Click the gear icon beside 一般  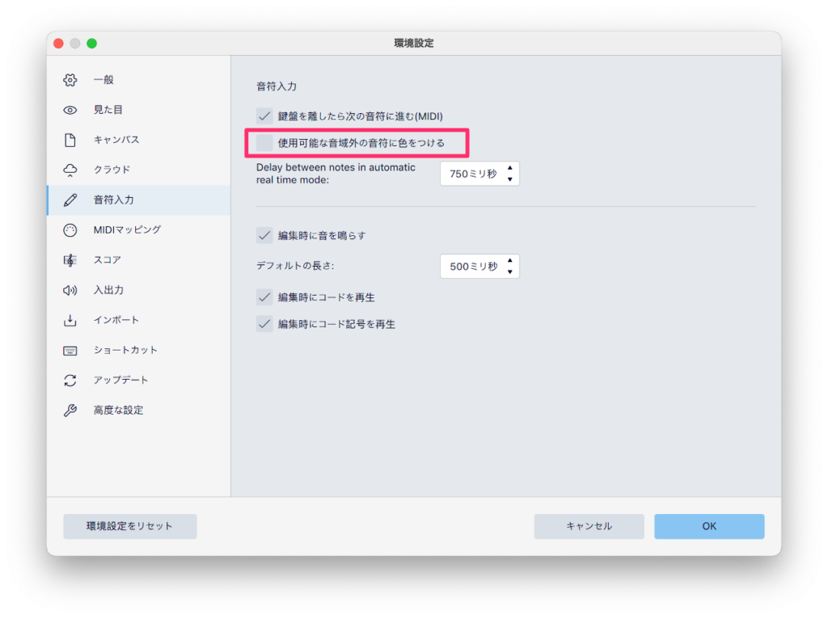(x=70, y=80)
